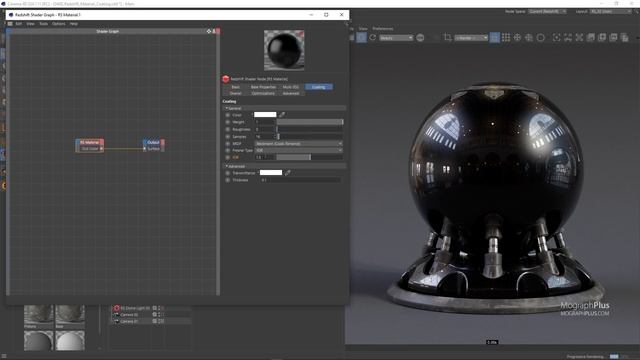The height and width of the screenshot is (360, 640).
Task: Toggle the BRDF parameter animation dot
Action: (x=228, y=144)
